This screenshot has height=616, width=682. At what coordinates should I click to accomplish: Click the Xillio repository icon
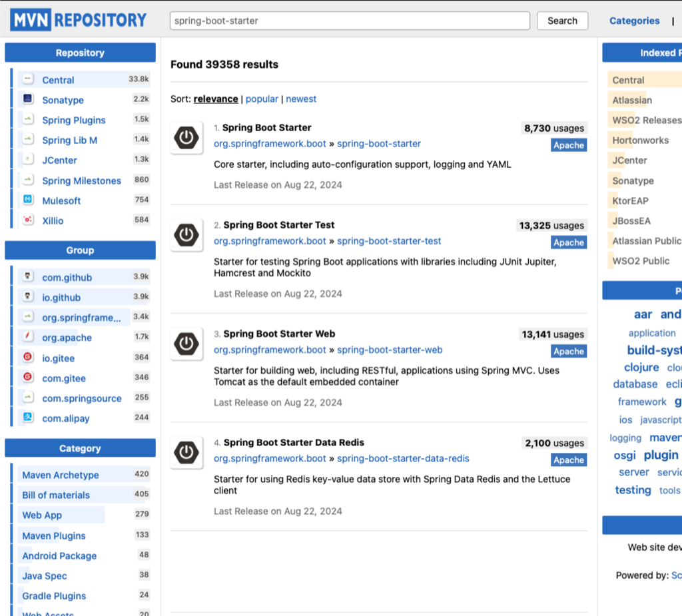click(x=28, y=220)
